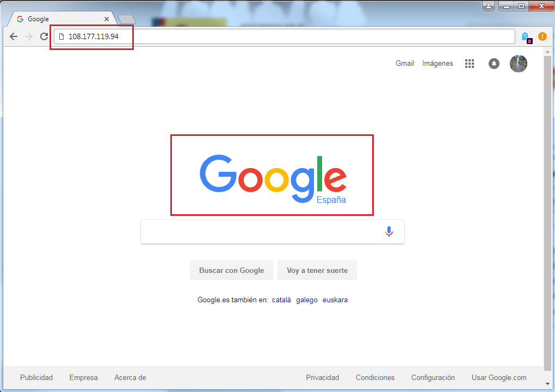Switch language to euskara
The width and height of the screenshot is (555, 392).
(335, 300)
